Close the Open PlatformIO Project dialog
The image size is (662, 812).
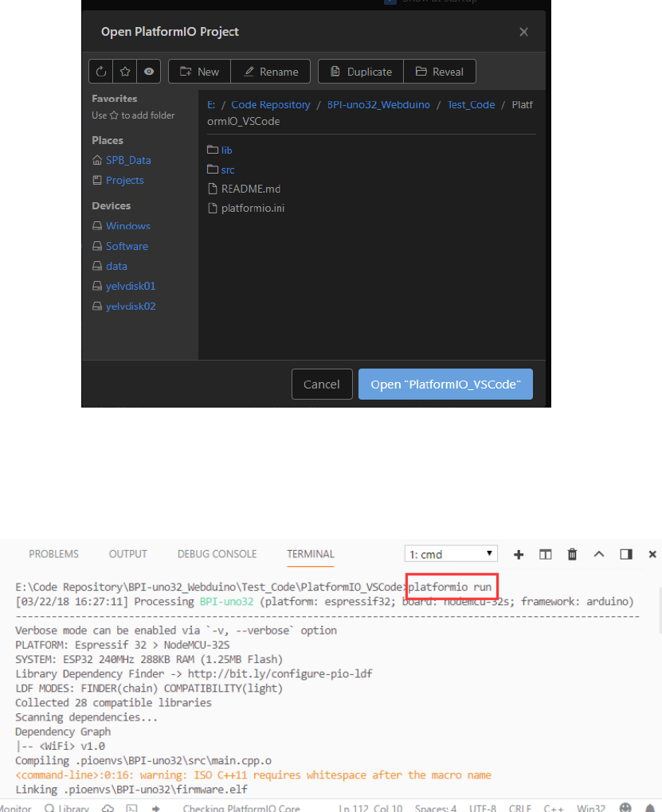click(x=523, y=32)
